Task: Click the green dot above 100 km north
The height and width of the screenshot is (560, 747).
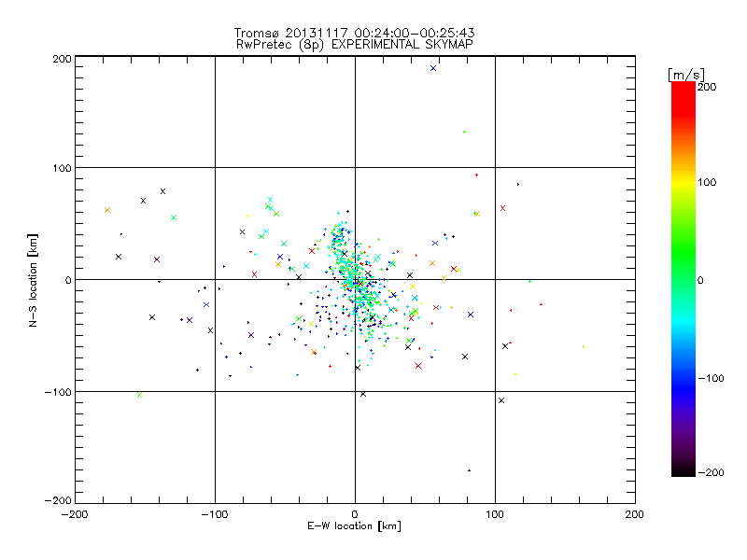Action: click(464, 132)
